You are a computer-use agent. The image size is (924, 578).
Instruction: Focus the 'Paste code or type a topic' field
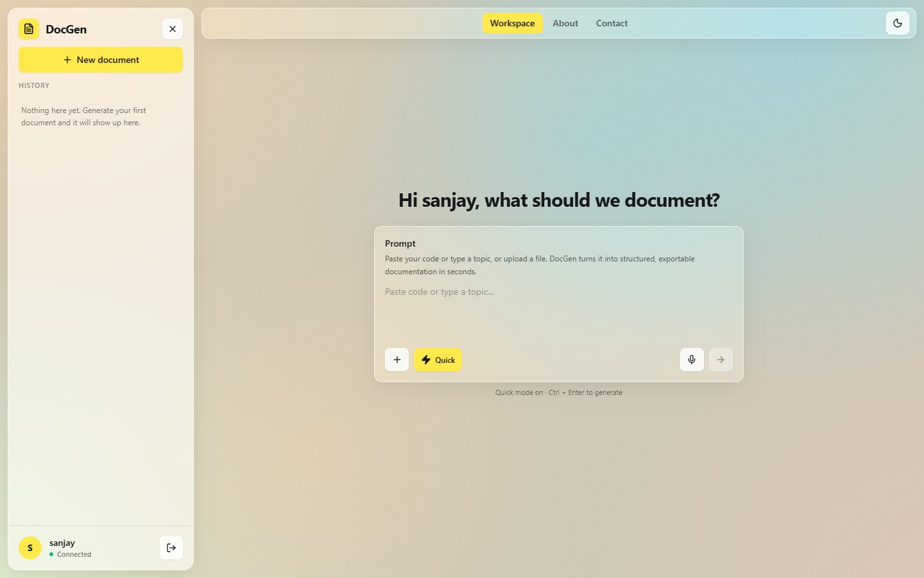(x=559, y=312)
